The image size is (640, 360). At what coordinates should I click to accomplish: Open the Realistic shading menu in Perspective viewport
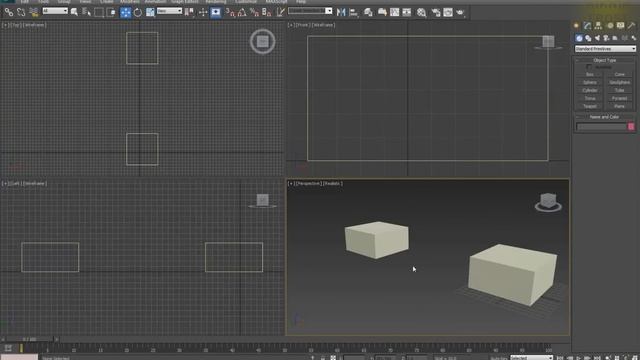[333, 184]
